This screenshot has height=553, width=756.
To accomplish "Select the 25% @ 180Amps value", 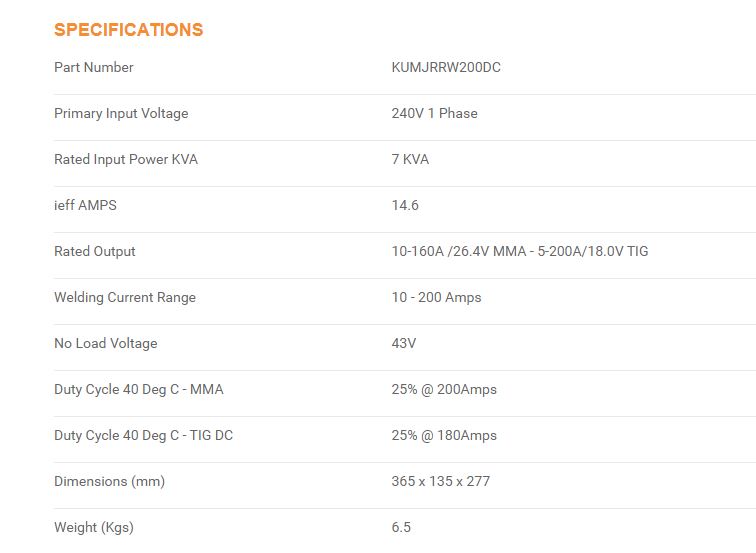I will pyautogui.click(x=444, y=435).
